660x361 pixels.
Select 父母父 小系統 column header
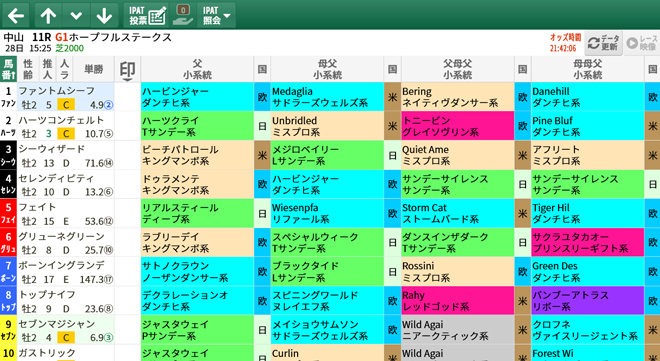[458, 69]
